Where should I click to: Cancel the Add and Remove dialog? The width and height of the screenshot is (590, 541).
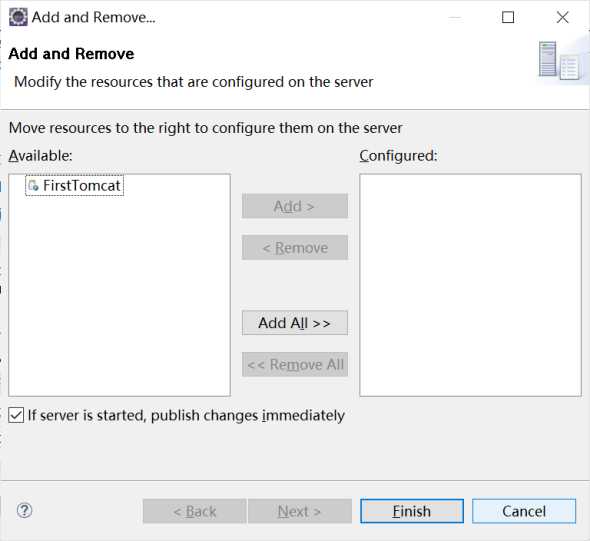[x=524, y=511]
